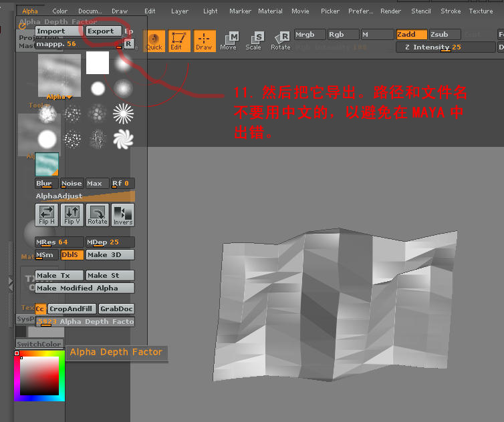Screen dimensions: 504x422
Task: Click the small R button beside mappp
Action: point(128,43)
